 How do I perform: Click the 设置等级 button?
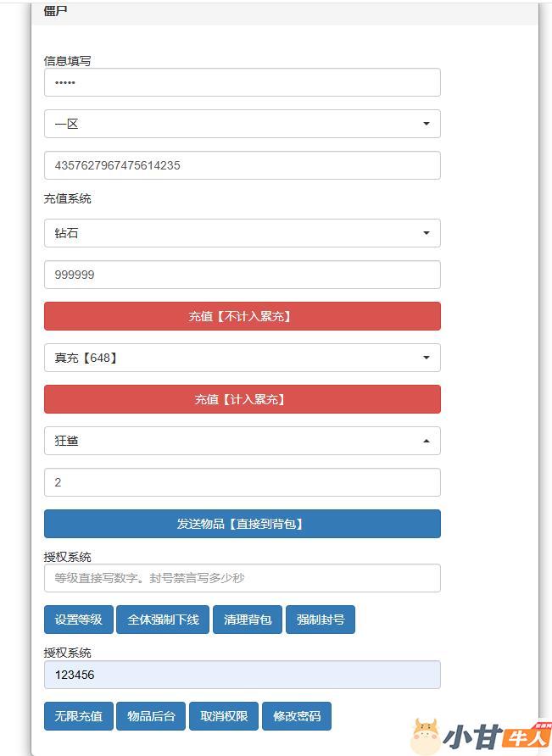coord(78,620)
